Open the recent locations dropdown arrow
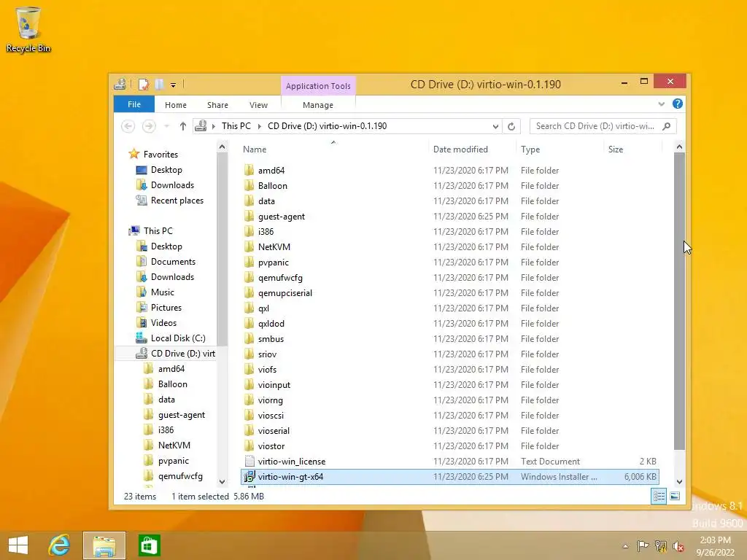The height and width of the screenshot is (560, 747). 166,126
